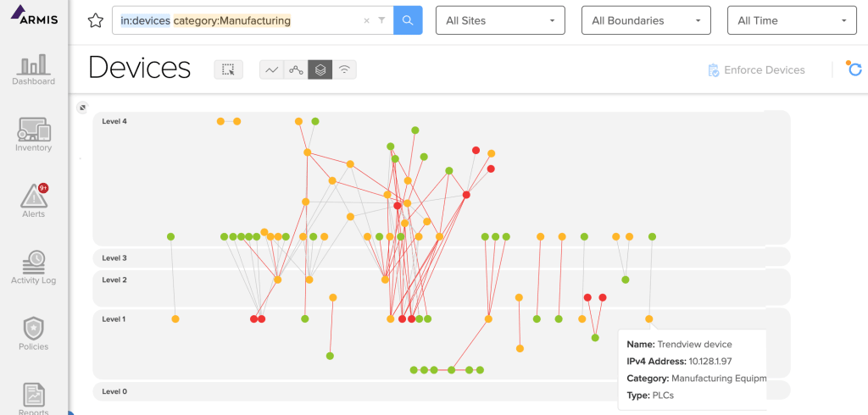The width and height of the screenshot is (868, 415).
Task: Open the All Boundaries dropdown
Action: pos(646,20)
